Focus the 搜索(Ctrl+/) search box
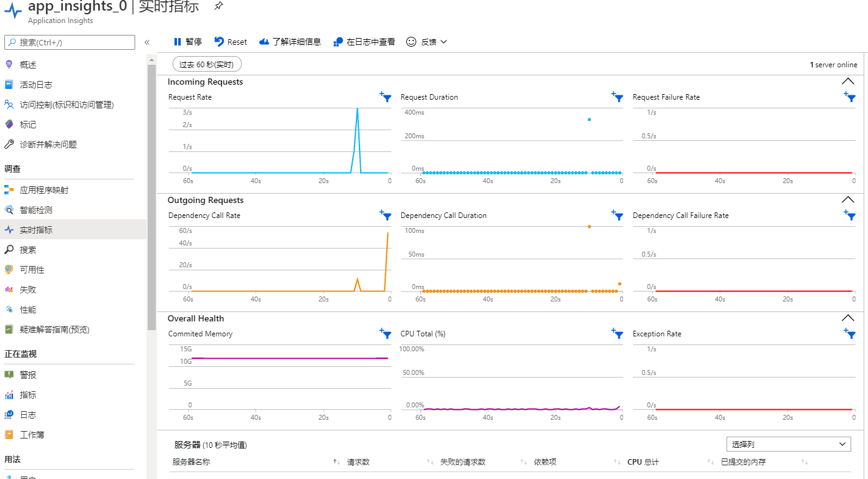 (x=70, y=42)
